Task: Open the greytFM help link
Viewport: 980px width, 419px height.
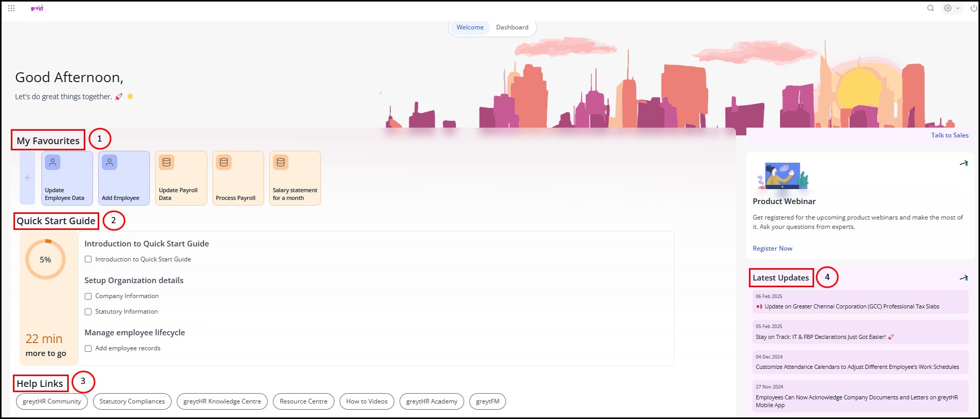Action: [x=488, y=401]
